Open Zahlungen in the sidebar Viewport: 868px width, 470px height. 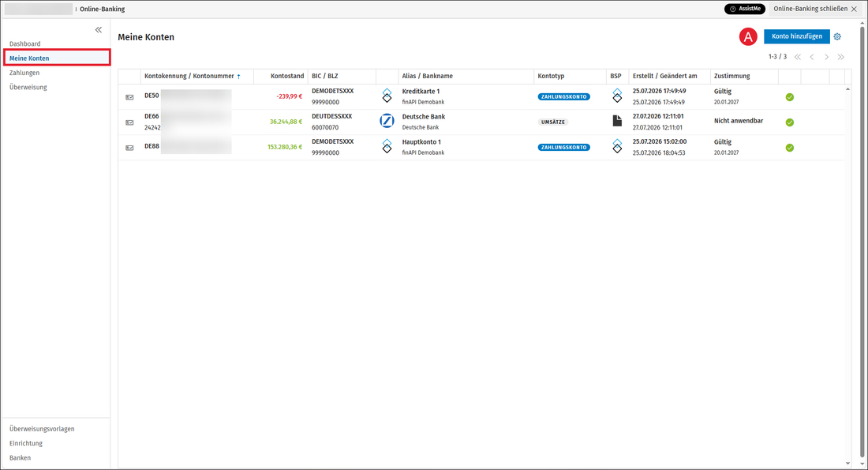(x=24, y=73)
